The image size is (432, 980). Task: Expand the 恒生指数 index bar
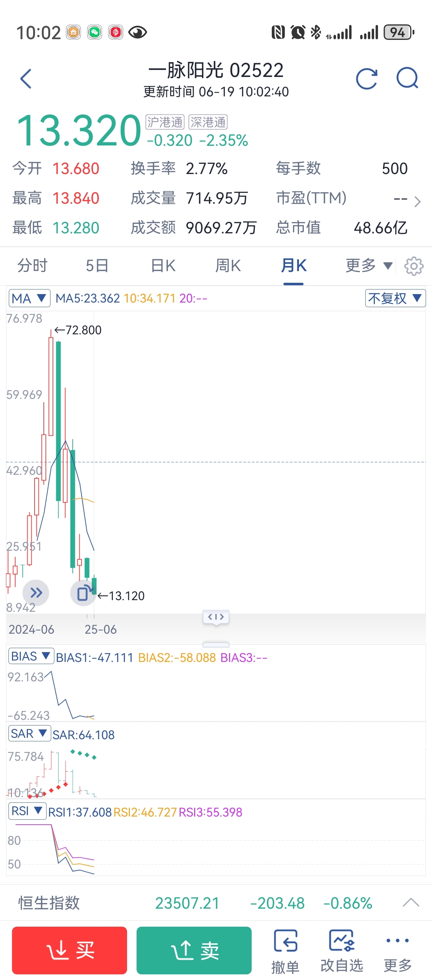click(411, 902)
